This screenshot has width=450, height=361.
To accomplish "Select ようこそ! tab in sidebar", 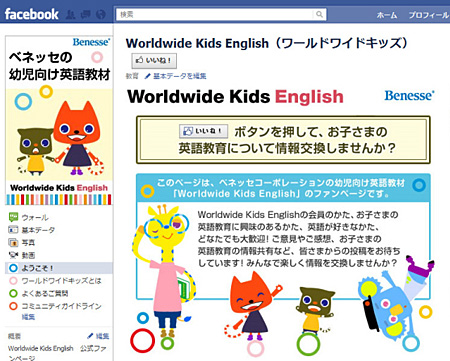I will (x=59, y=268).
